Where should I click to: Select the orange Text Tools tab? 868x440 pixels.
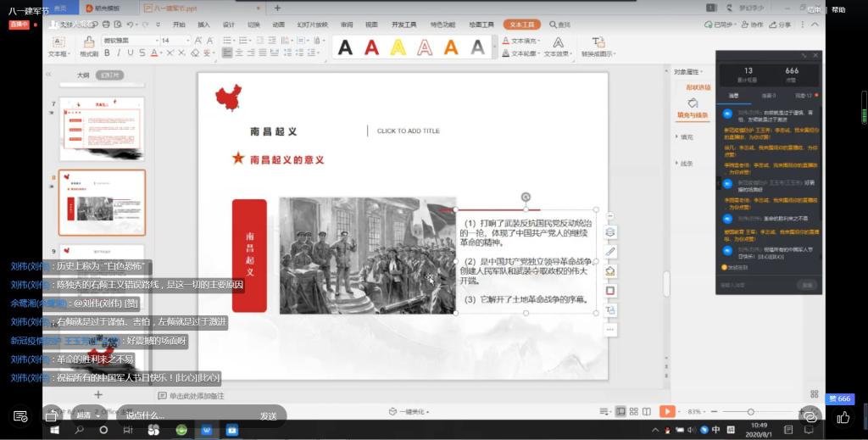point(521,25)
